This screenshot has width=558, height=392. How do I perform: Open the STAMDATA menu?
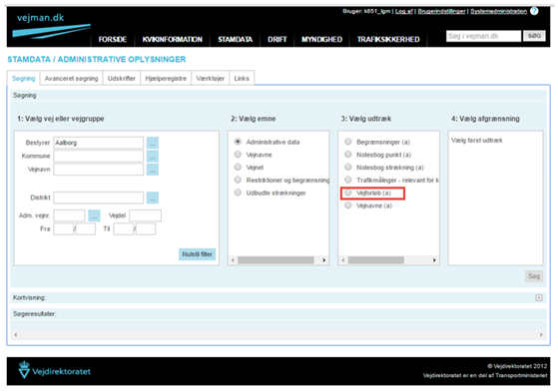pyautogui.click(x=235, y=40)
